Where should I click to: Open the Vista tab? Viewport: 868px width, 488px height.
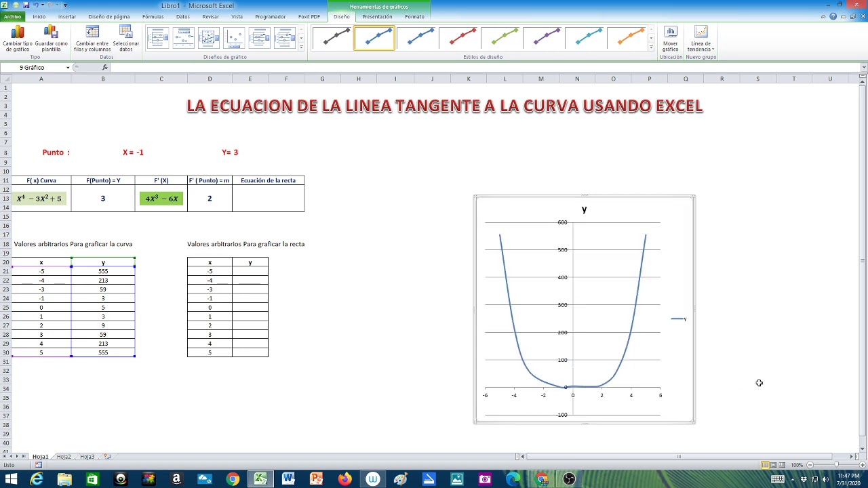237,16
